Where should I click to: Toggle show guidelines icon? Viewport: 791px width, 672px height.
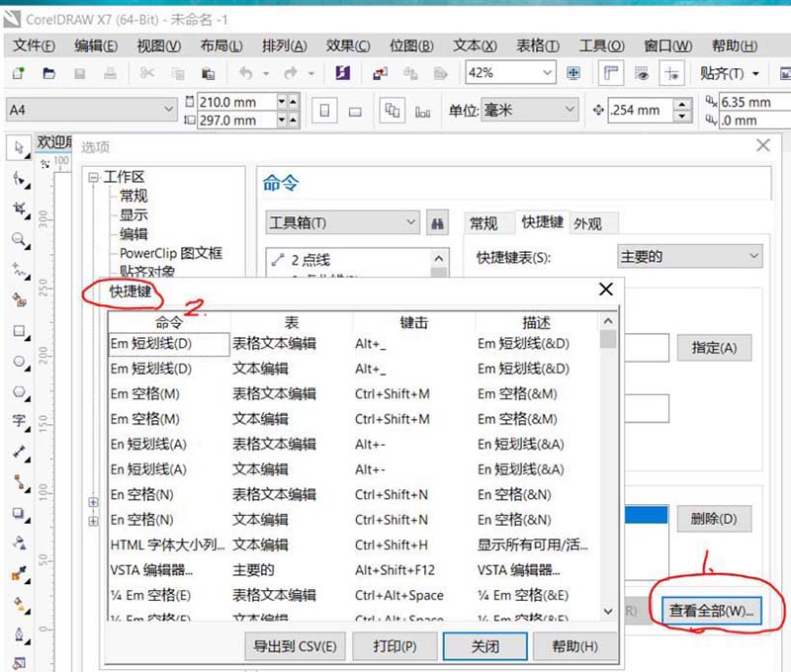tap(672, 73)
